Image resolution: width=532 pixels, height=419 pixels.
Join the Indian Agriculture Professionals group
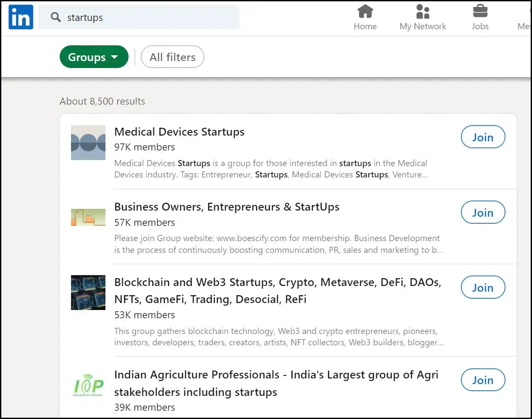[x=483, y=380]
